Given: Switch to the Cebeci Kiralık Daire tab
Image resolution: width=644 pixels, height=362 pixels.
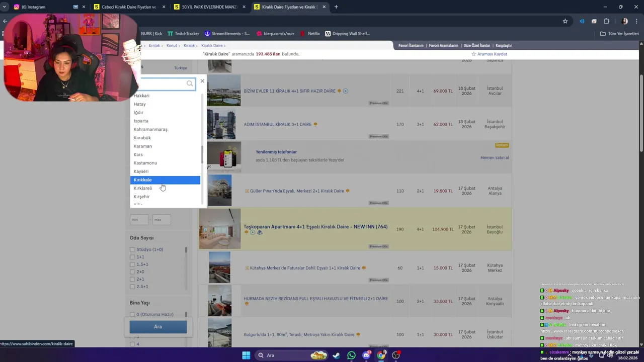Looking at the screenshot, I should pos(129,7).
